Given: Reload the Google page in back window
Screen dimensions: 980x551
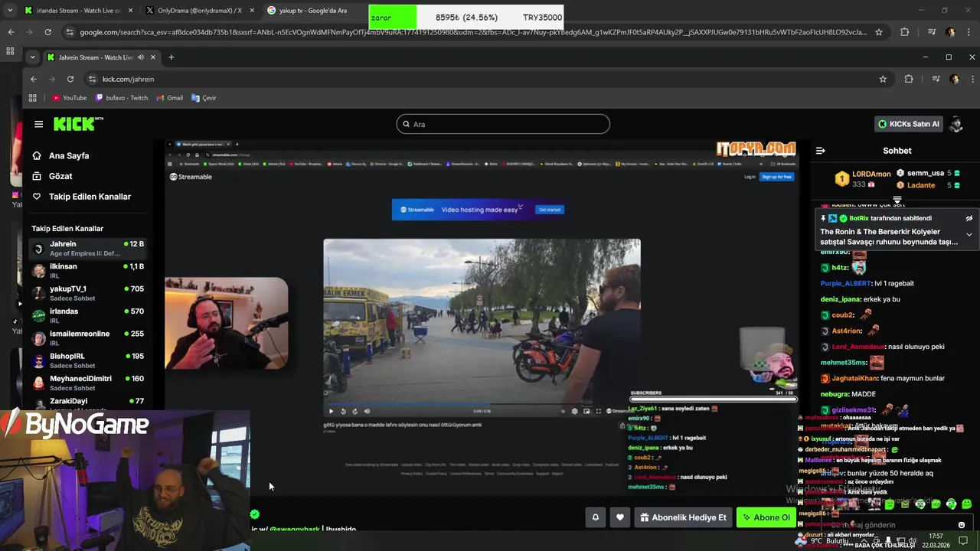Looking at the screenshot, I should (47, 32).
